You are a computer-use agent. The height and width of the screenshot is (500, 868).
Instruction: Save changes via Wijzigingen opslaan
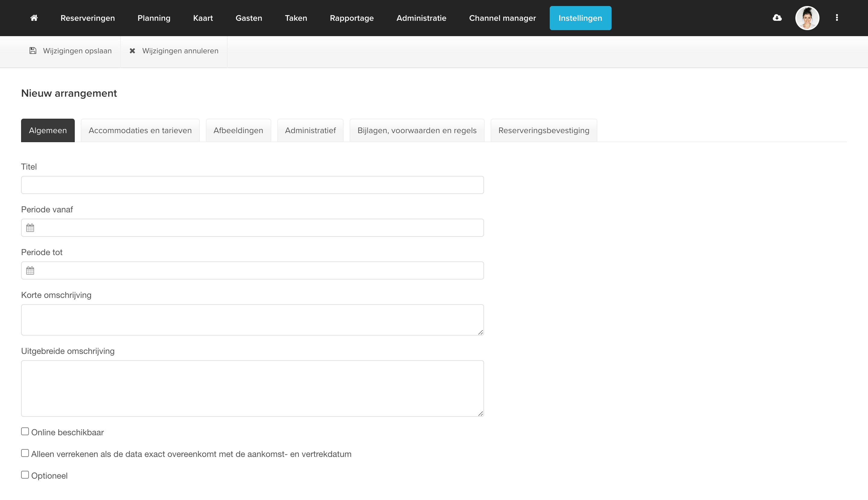[x=71, y=51]
